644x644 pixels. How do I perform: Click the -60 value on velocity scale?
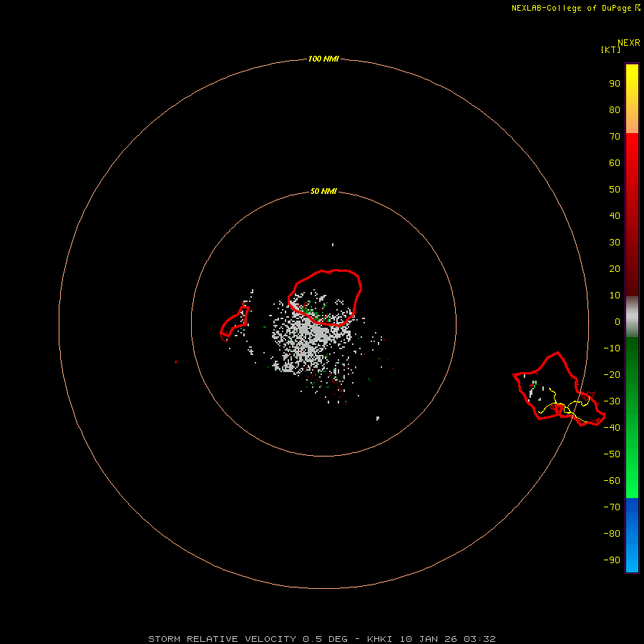(612, 481)
